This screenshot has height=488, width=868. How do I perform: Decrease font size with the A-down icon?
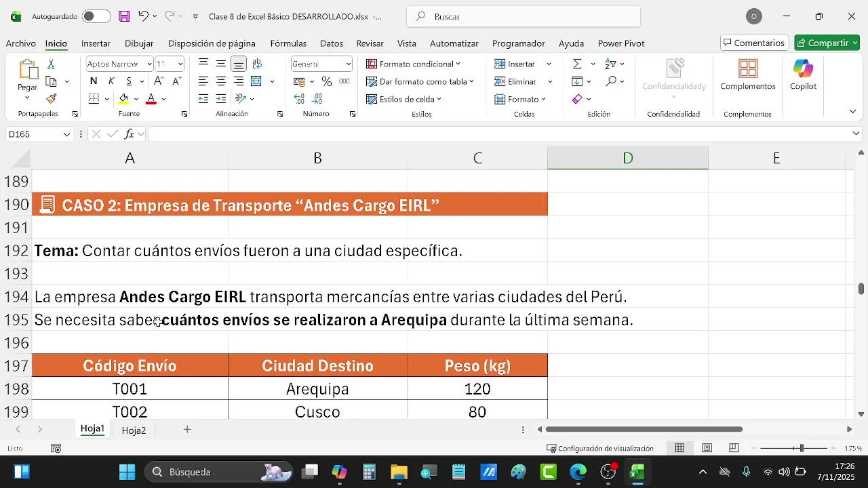click(x=176, y=81)
